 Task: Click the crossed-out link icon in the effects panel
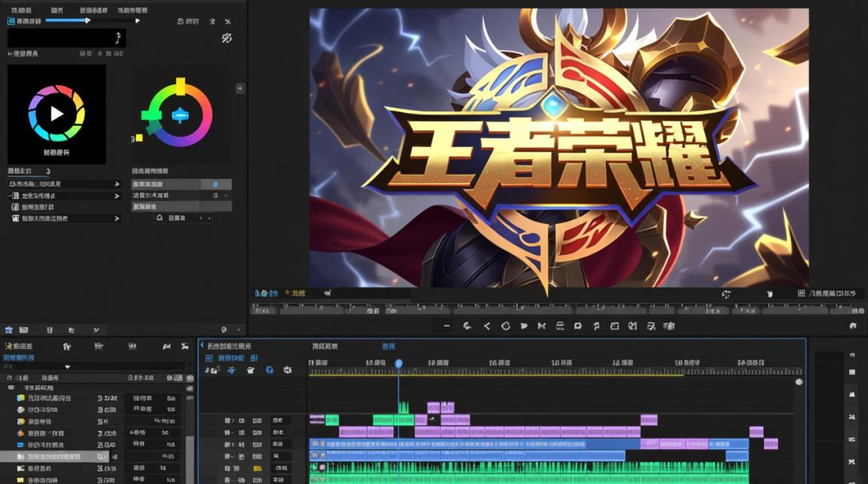click(x=227, y=38)
